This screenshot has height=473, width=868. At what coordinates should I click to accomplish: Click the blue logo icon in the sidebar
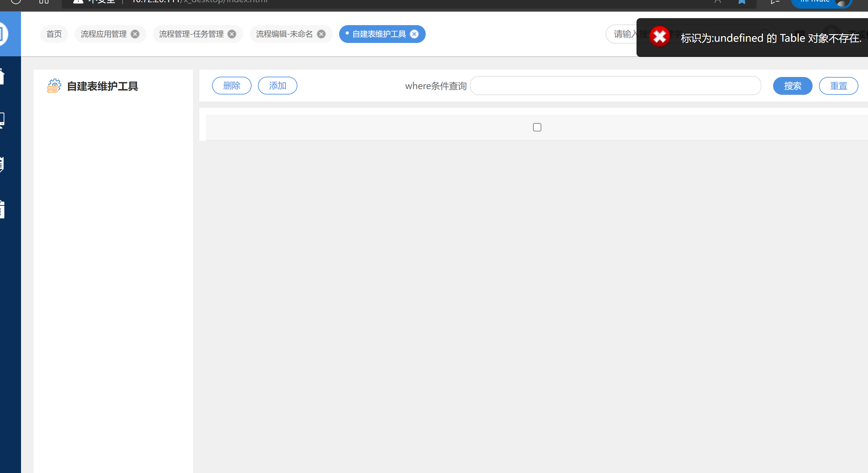(4, 34)
